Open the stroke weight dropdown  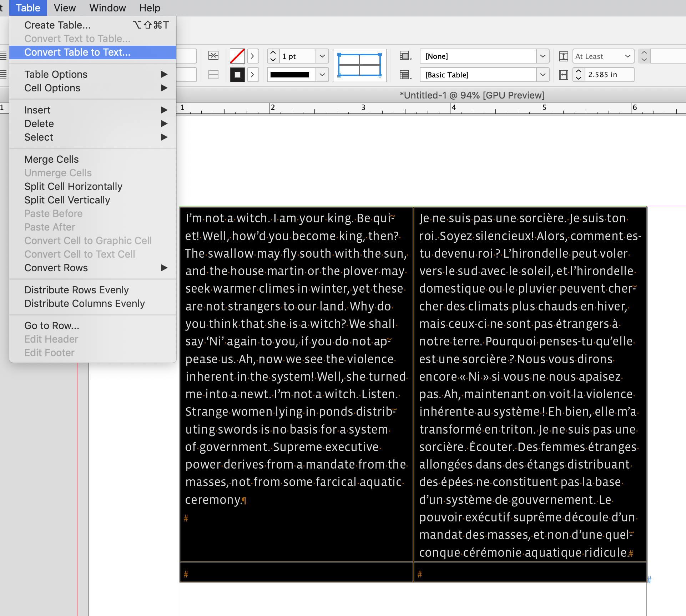coord(322,56)
